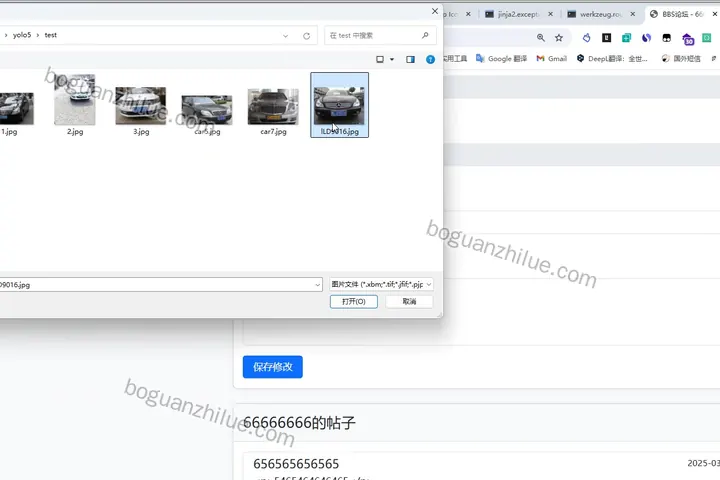Open the DeepL翻译 bookmark
This screenshot has width=720, height=480.
[612, 58]
